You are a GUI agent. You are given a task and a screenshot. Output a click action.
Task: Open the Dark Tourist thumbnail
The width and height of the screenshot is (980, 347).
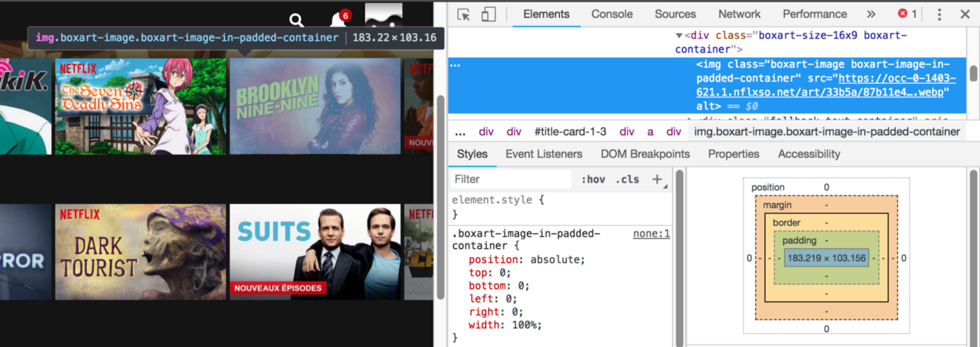(140, 252)
